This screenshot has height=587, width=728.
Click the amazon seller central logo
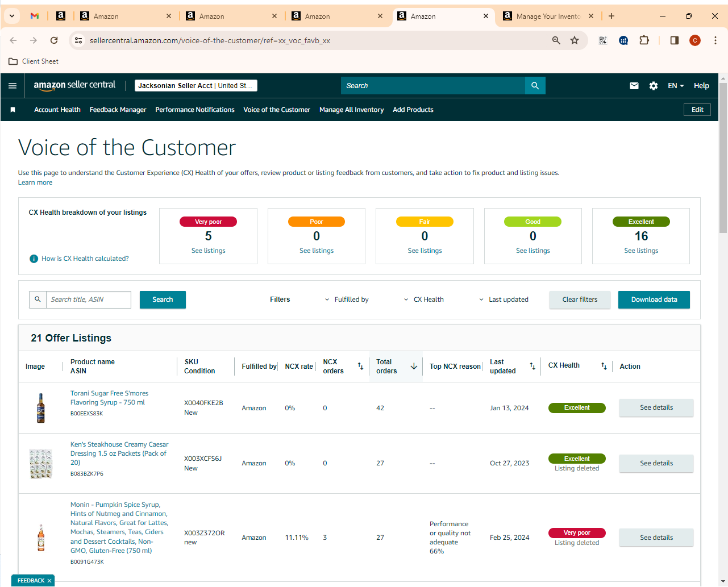pos(74,85)
